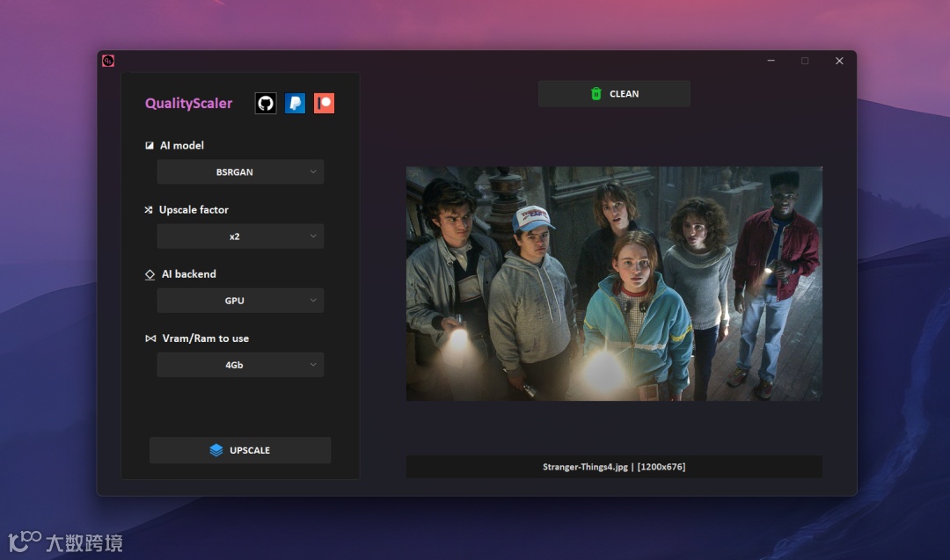This screenshot has height=560, width=950.
Task: Click the QualityScaler app icon in title bar
Action: [x=108, y=61]
